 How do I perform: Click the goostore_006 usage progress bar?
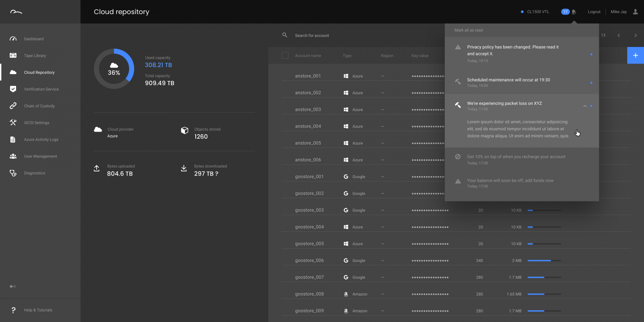pyautogui.click(x=544, y=260)
